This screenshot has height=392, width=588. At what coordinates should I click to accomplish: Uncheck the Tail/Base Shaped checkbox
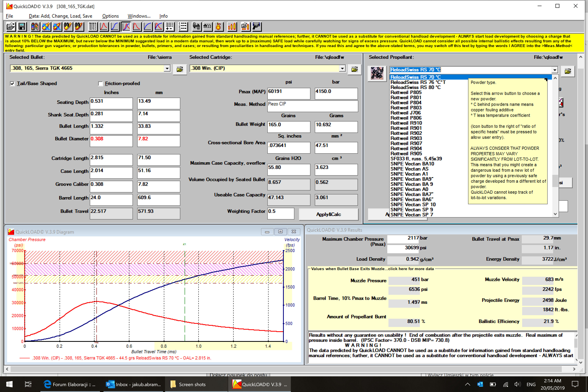(12, 83)
